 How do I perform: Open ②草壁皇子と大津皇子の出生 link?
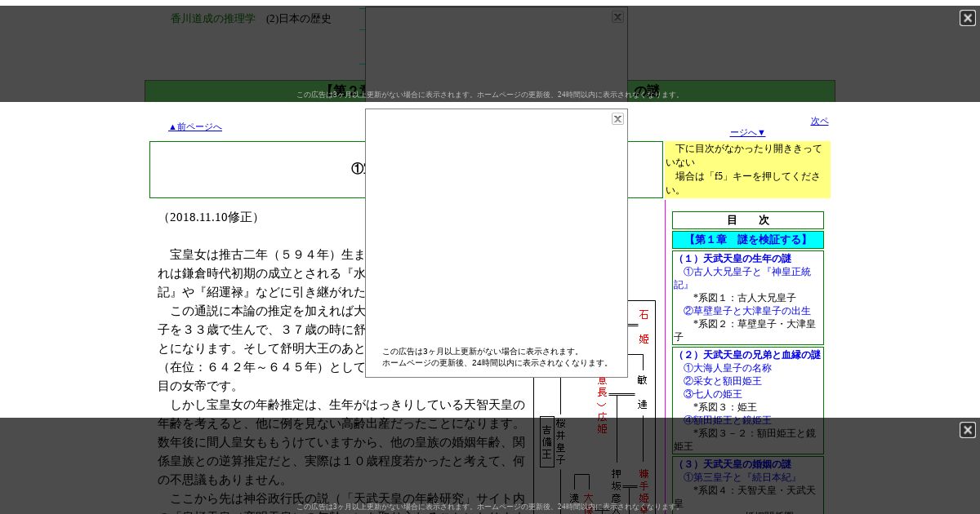[x=747, y=311]
